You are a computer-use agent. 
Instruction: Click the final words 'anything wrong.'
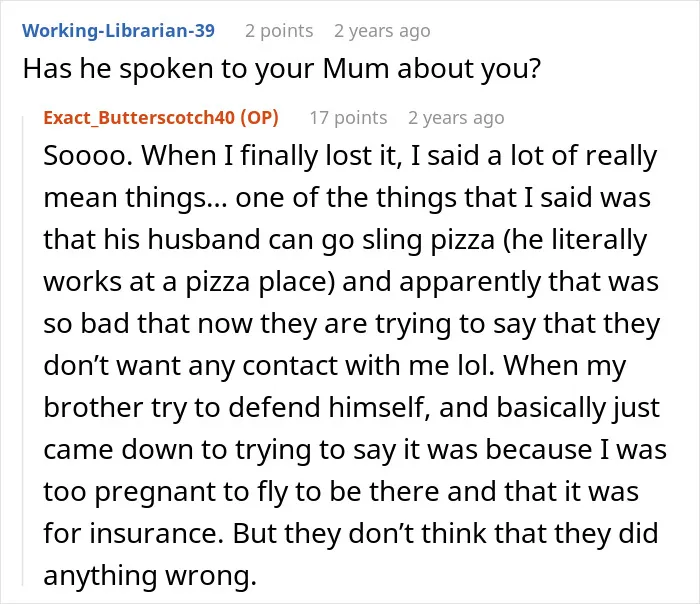pyautogui.click(x=150, y=576)
